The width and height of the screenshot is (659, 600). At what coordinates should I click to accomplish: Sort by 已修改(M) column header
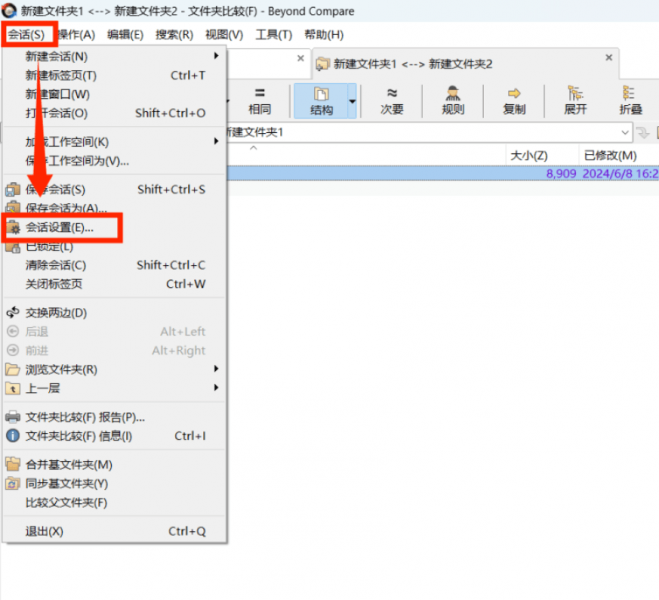[610, 156]
